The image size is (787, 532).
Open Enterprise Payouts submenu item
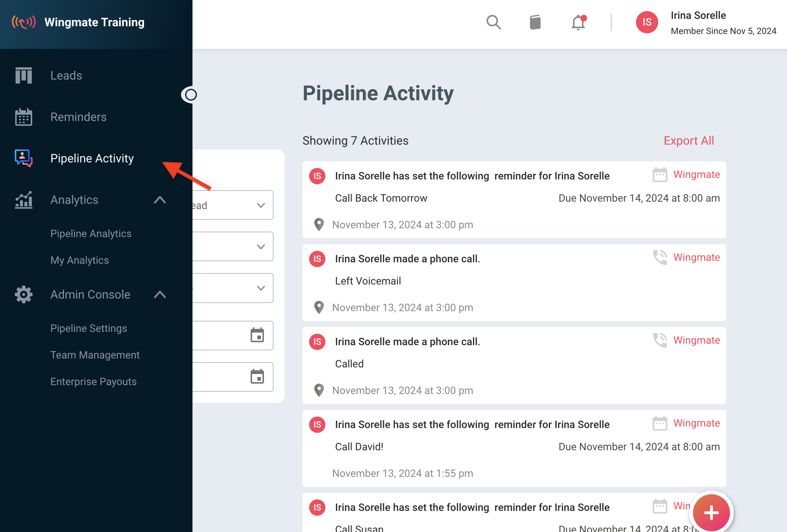click(x=94, y=382)
